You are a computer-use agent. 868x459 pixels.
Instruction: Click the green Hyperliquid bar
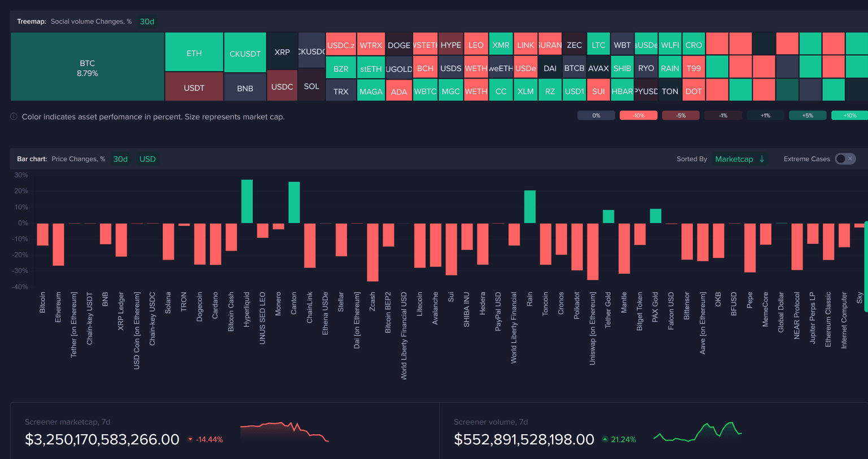[x=247, y=201]
